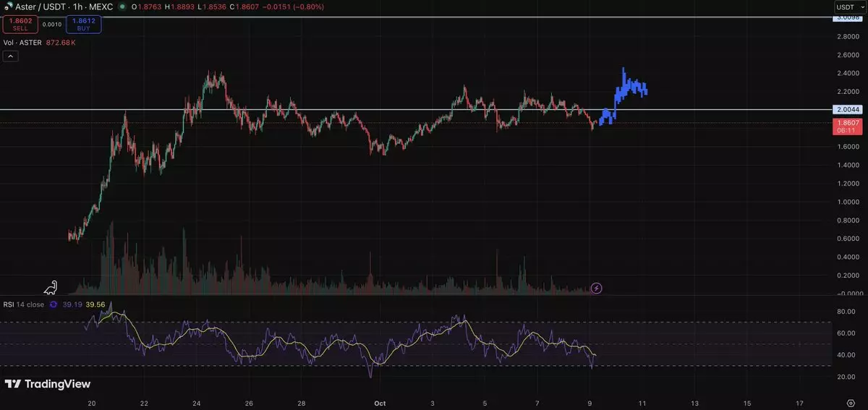The height and width of the screenshot is (410, 868).
Task: Click the dinosaur icon above the volume bars
Action: click(x=51, y=287)
